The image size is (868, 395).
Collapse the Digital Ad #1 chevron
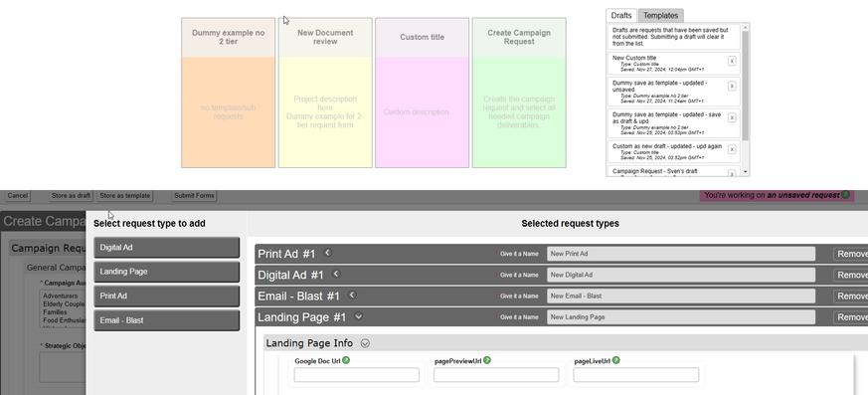click(336, 274)
